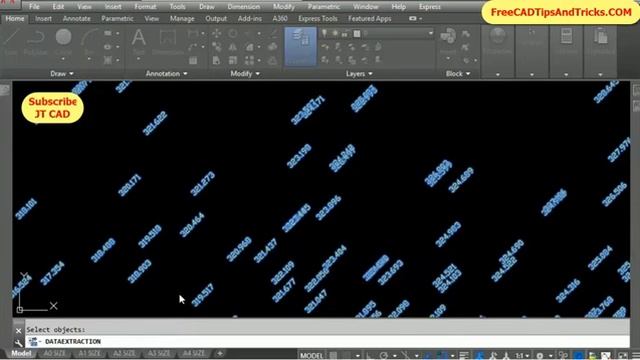Viewport: 640px width, 360px height.
Task: Select the Rectangle tool in Draw panel
Action: click(x=107, y=33)
